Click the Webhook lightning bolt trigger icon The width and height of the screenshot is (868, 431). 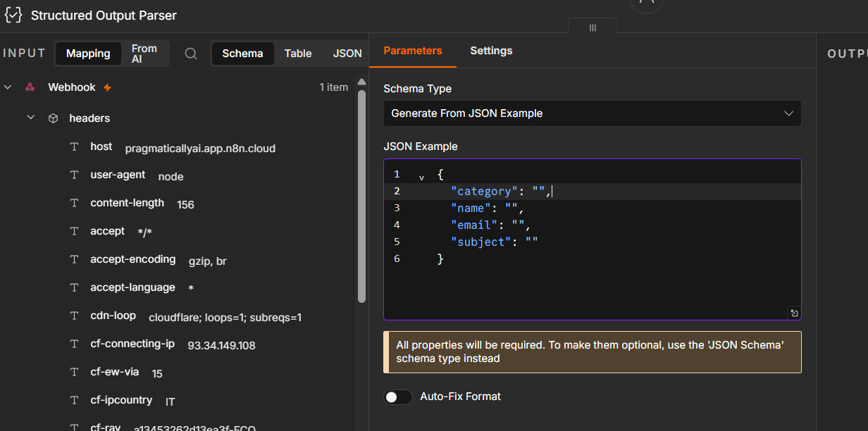pos(107,87)
